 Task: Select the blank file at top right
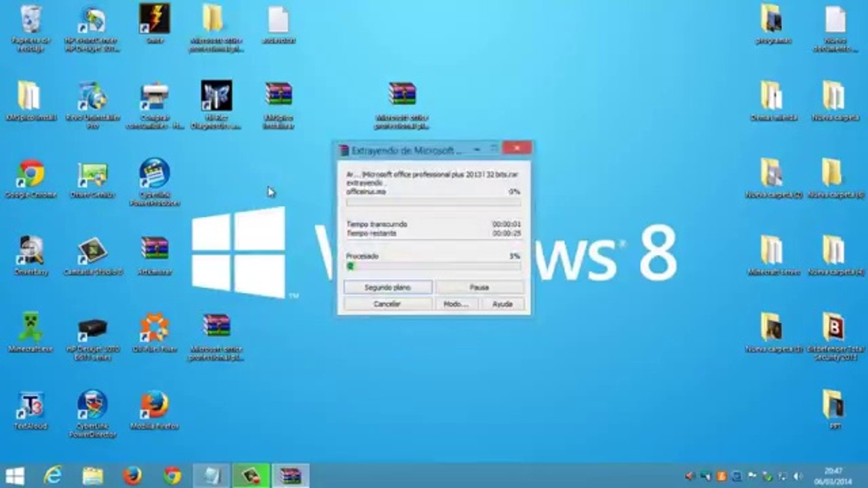835,28
